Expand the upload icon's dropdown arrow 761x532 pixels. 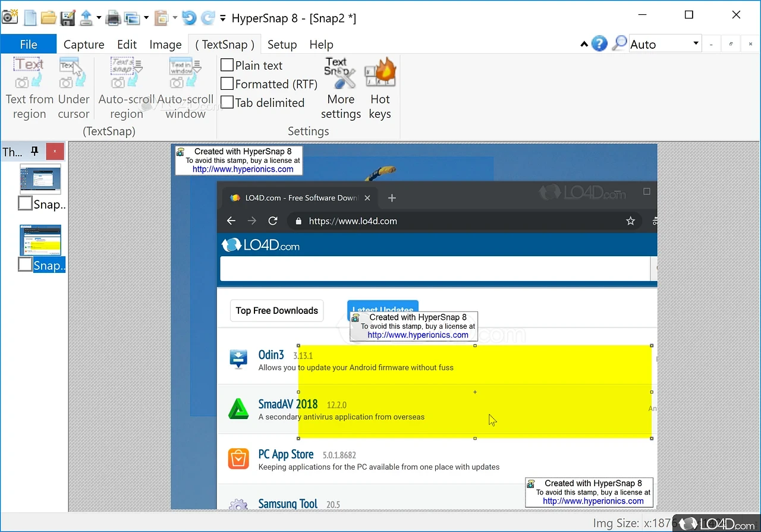pyautogui.click(x=98, y=18)
